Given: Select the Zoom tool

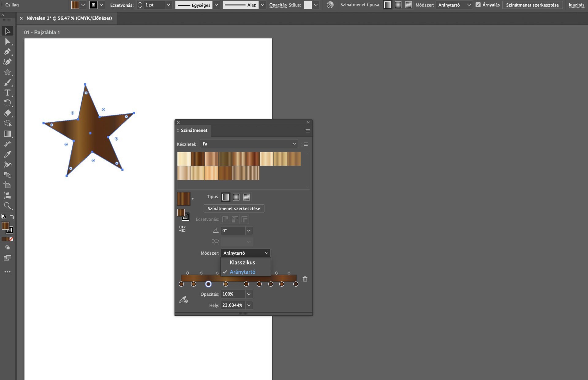Looking at the screenshot, I should (7, 206).
